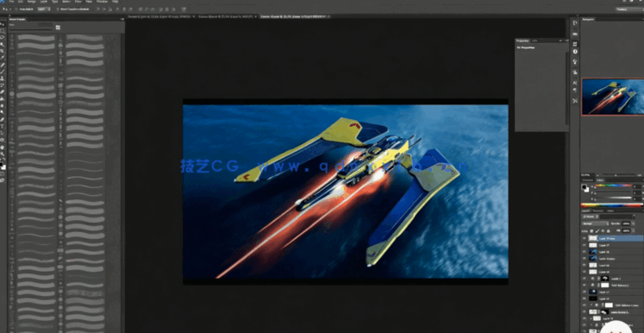Select the Move tool in the toolbox
Image resolution: width=644 pixels, height=333 pixels.
point(3,24)
